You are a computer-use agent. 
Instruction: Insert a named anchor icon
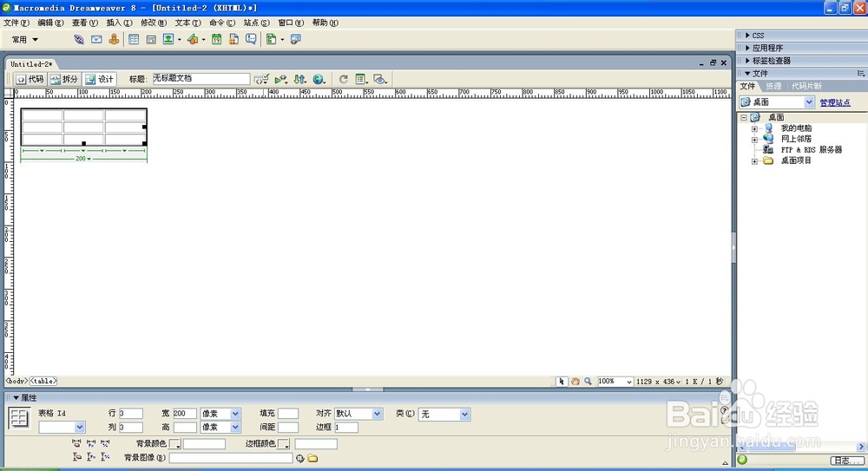pos(114,39)
